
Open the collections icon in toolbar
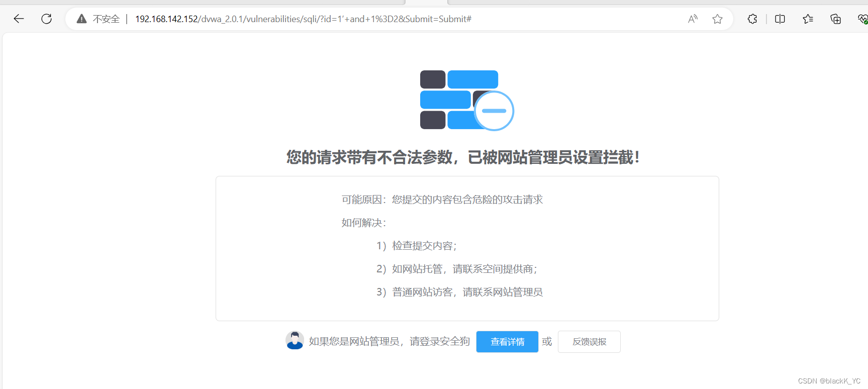pos(835,19)
